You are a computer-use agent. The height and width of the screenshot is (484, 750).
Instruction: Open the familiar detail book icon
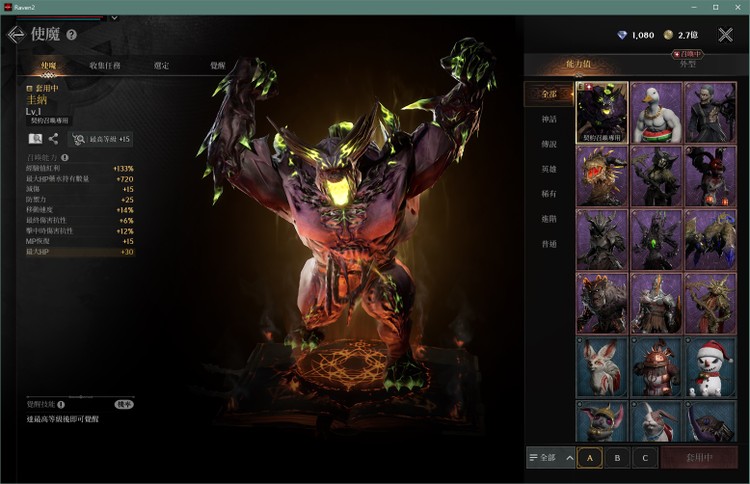35,139
